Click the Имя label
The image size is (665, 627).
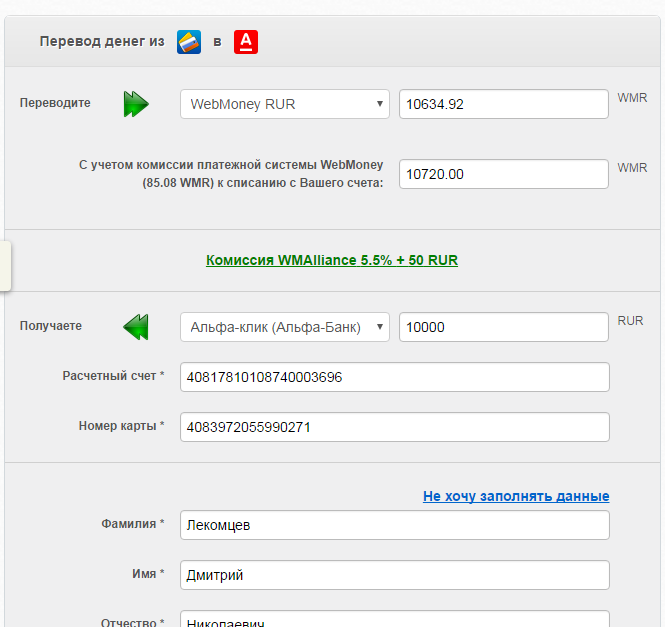pyautogui.click(x=148, y=574)
